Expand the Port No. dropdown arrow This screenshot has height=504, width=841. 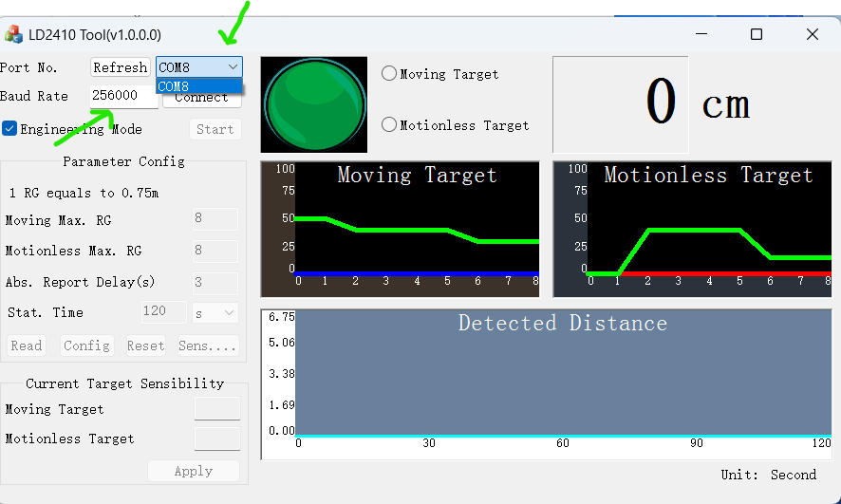(233, 67)
